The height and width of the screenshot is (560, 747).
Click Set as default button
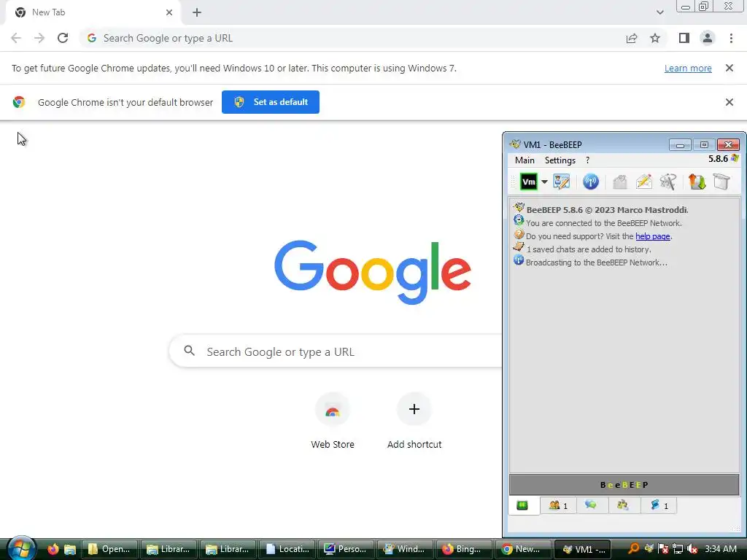[x=271, y=102]
